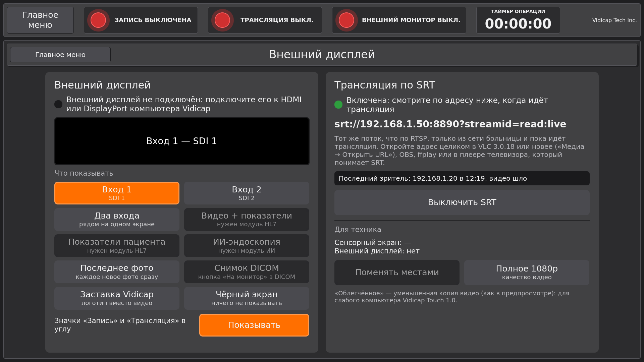Select Показатели пациента option
This screenshot has height=362, width=644.
click(117, 246)
